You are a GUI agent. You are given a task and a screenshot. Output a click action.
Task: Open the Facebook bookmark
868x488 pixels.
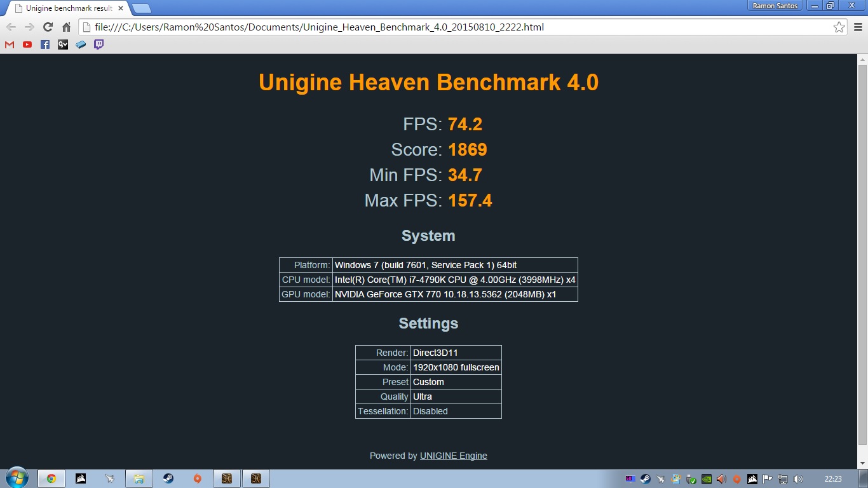45,44
